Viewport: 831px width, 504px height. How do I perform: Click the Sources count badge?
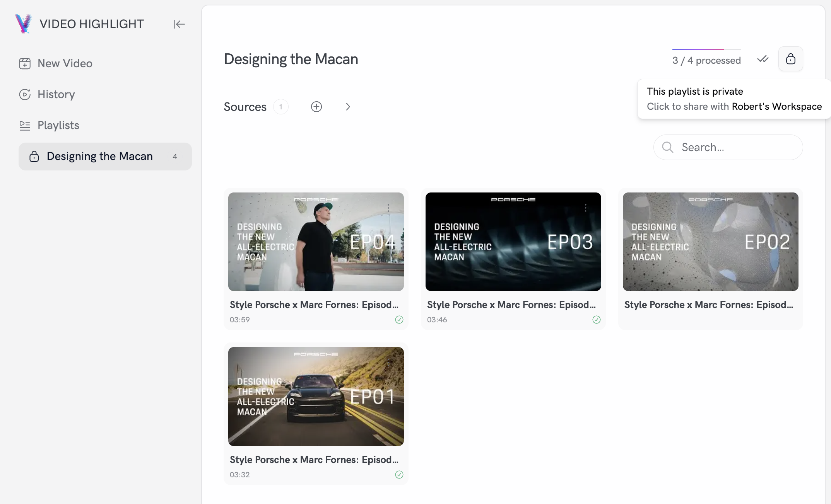tap(280, 107)
